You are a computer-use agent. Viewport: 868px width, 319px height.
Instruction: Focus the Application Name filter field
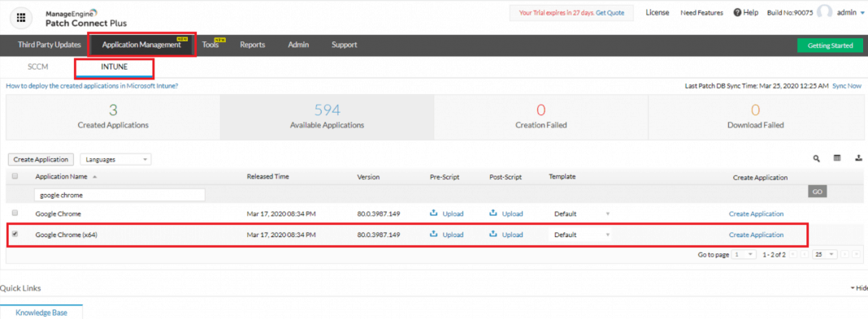tap(119, 195)
